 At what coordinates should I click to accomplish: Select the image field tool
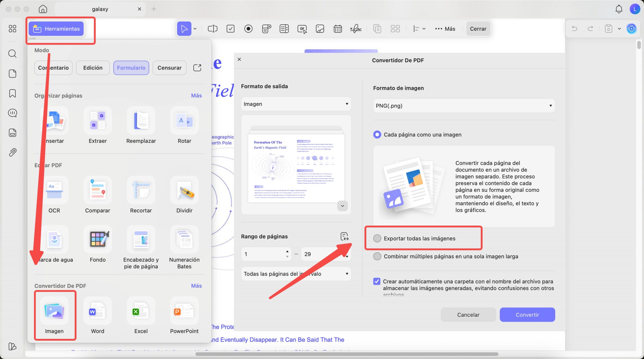coord(319,28)
